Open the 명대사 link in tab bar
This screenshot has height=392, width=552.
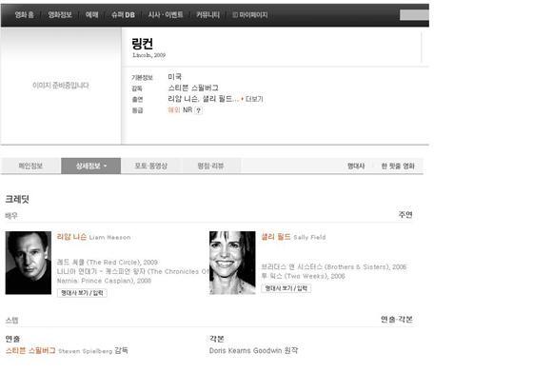(356, 166)
